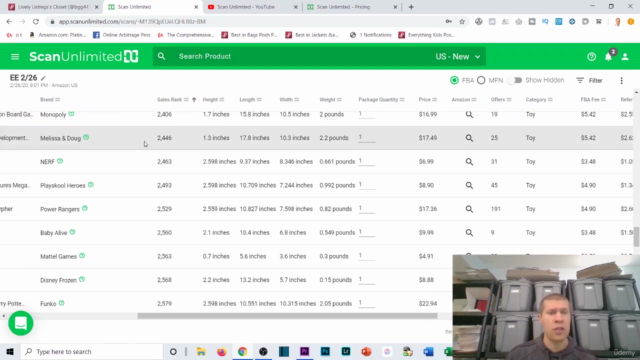The width and height of the screenshot is (640, 360).
Task: Open Amazon search for Melissa & Doug row
Action: click(469, 138)
